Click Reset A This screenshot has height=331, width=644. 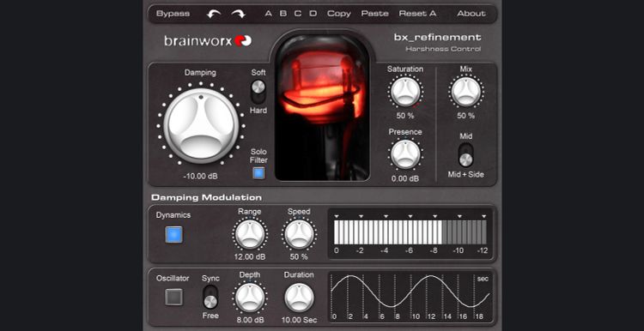coord(417,14)
